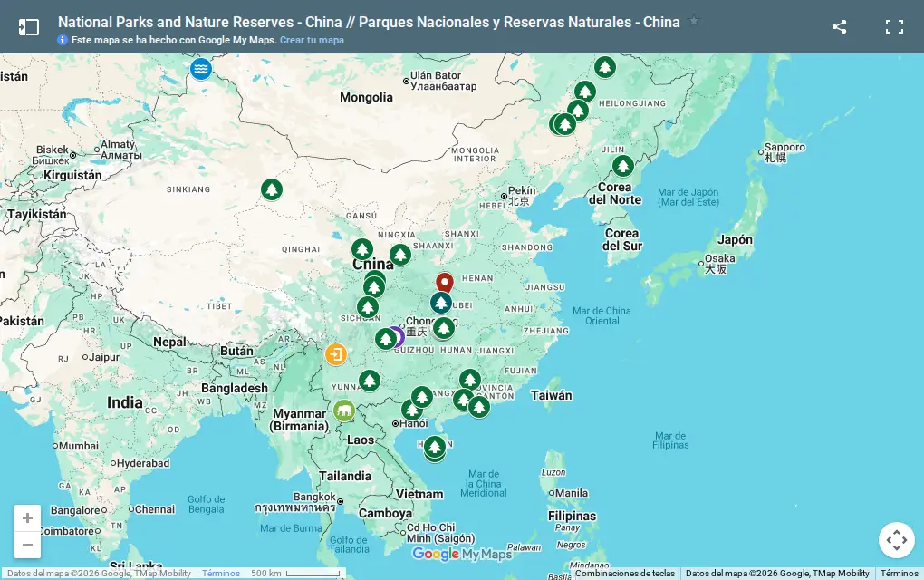Viewport: 924px width, 580px height.
Task: Toggle the 500 km map scale units
Action: pyautogui.click(x=295, y=574)
